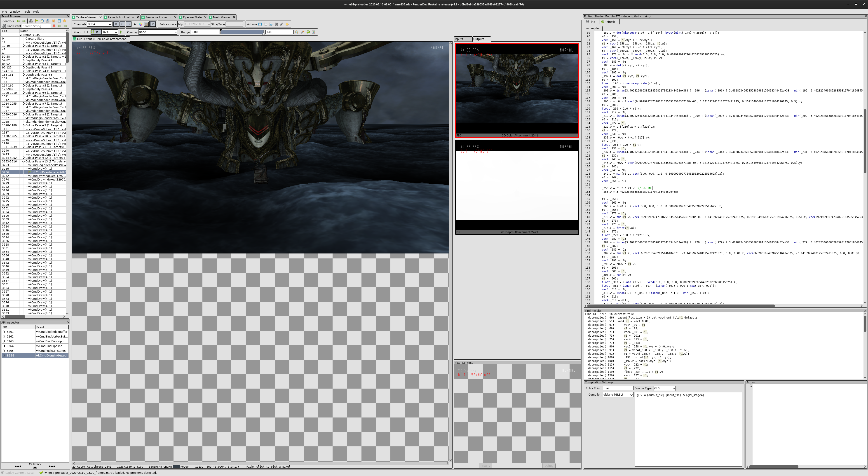Click the link icon in Actions toolbar
This screenshot has width=868, height=476.
click(x=282, y=24)
